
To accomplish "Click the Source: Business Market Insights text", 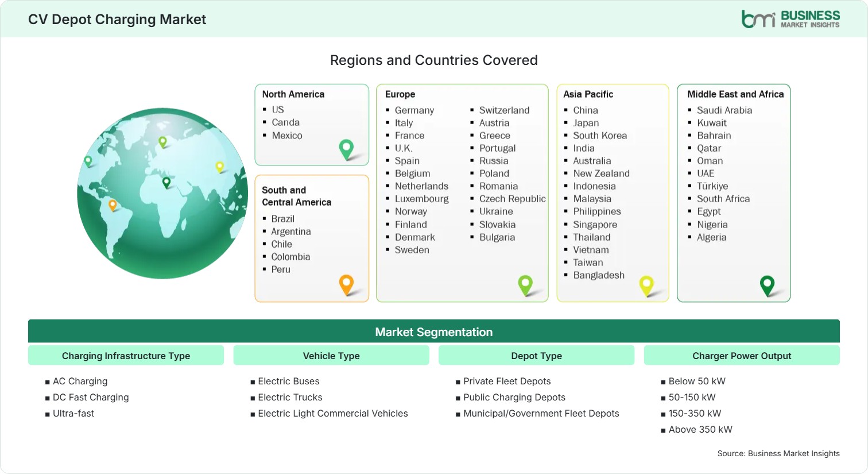I will 778,453.
